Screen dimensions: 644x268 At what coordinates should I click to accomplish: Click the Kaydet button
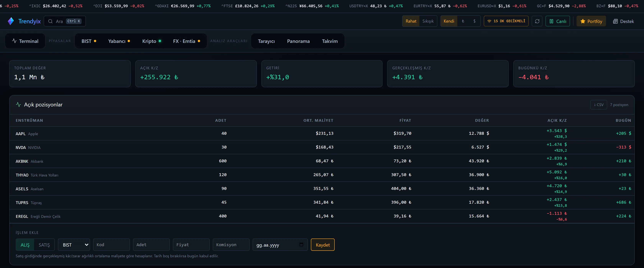(323, 245)
